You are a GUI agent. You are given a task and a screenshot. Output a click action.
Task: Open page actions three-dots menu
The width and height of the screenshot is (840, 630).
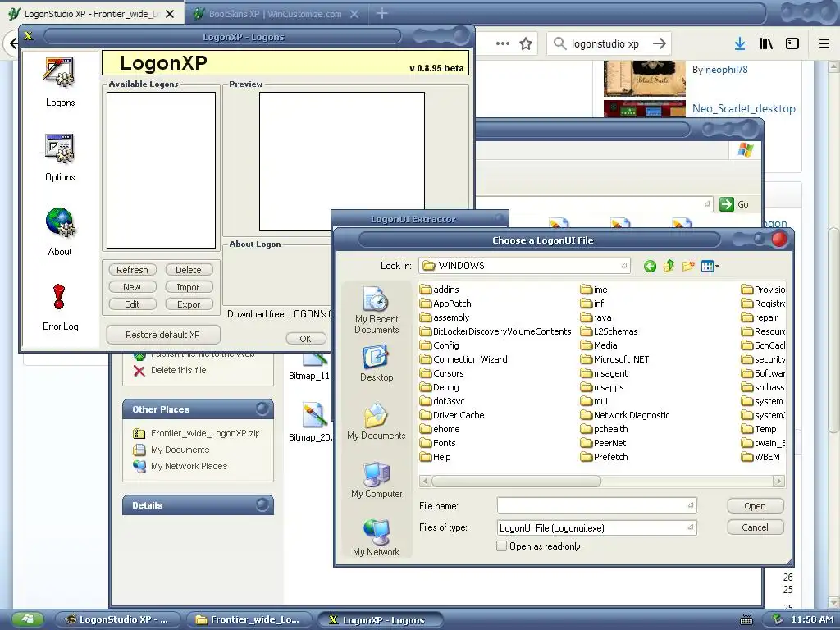click(503, 44)
